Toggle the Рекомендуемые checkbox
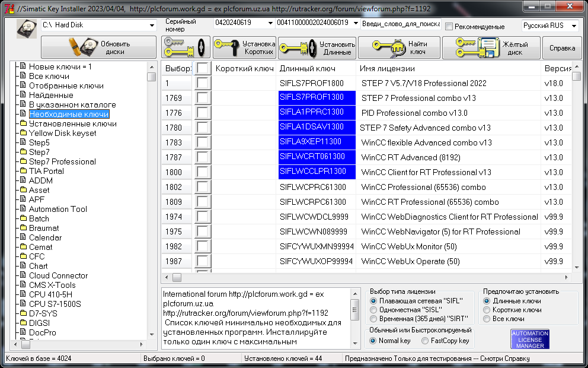The width and height of the screenshot is (588, 368). [449, 27]
